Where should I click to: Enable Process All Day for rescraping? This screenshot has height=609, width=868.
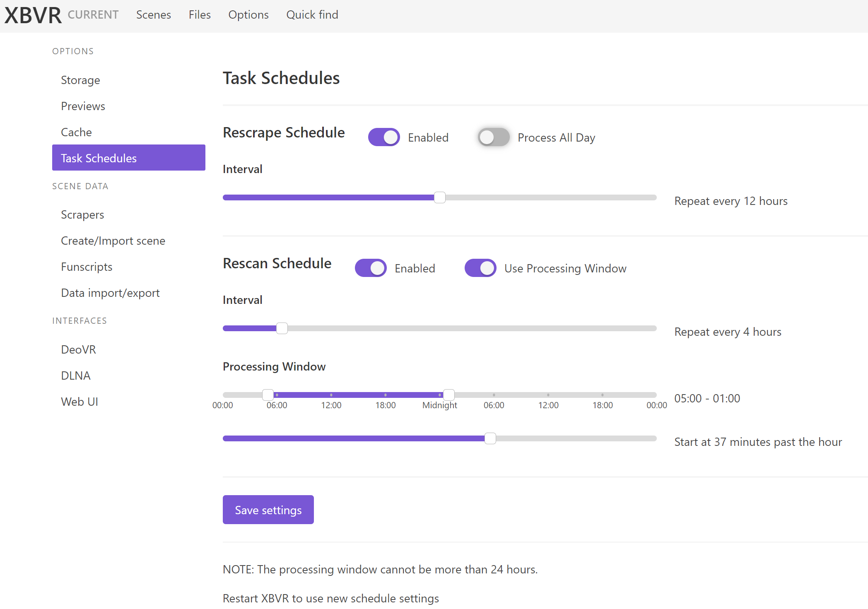pos(493,137)
